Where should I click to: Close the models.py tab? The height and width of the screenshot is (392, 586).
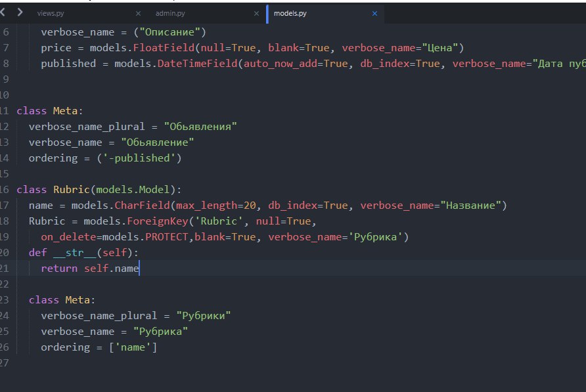click(x=374, y=13)
